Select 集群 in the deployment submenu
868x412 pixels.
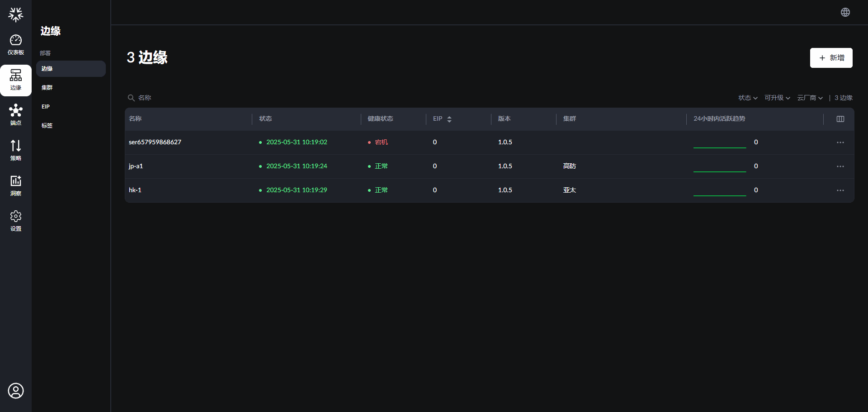47,88
